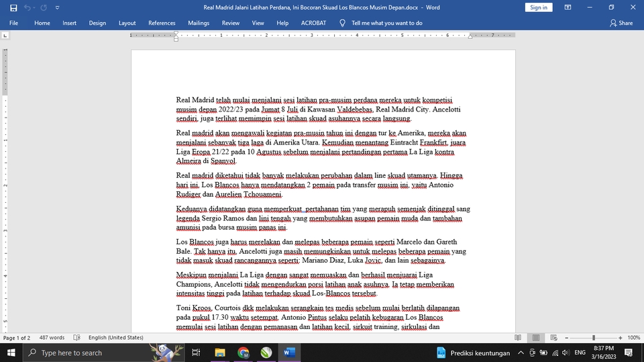Place the cursor on Sergio Ramos in the text

pos(222,218)
